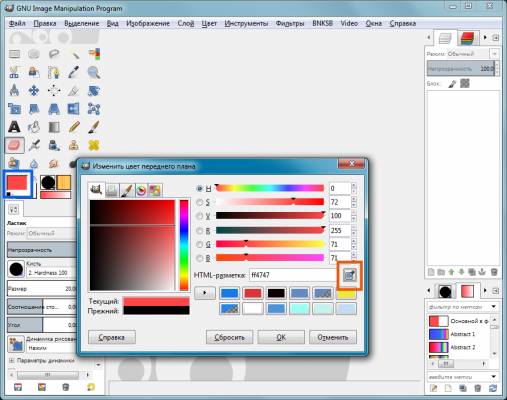Select the Select by Color tool
507x400 pixels.
[94, 54]
